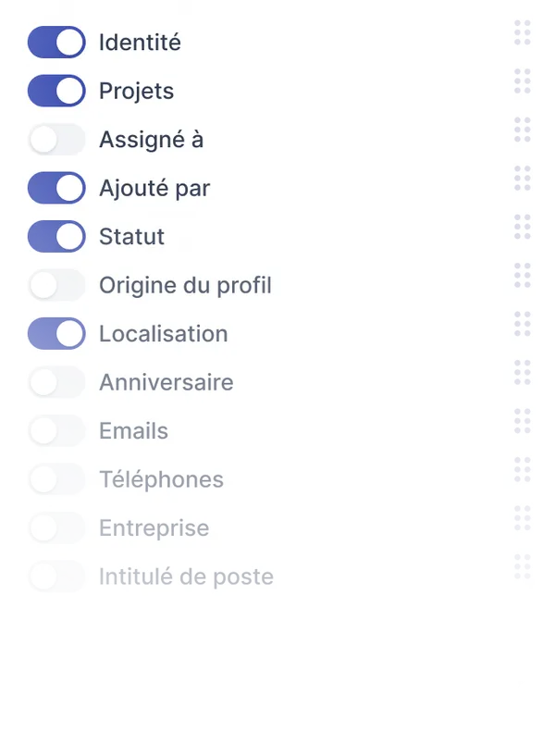The width and height of the screenshot is (555, 756).
Task: Turn off the Statut toggle
Action: 56,237
